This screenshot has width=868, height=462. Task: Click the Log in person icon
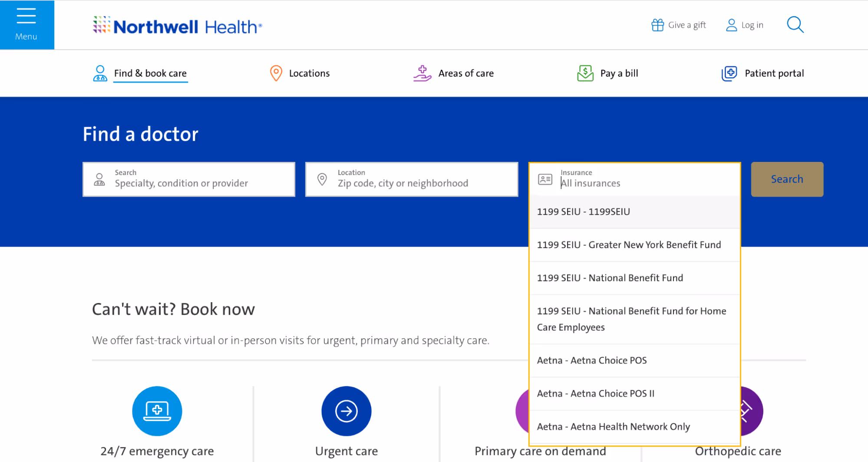(731, 25)
